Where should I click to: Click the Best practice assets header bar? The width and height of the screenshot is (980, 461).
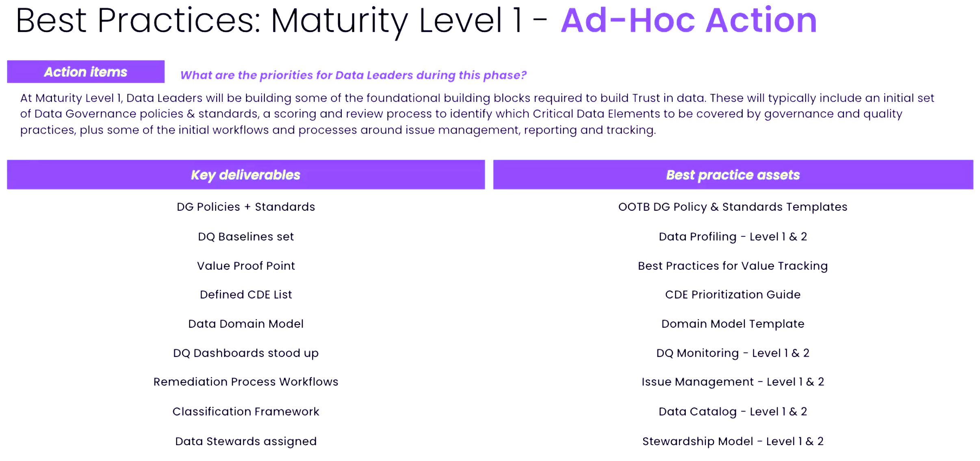[x=733, y=175]
